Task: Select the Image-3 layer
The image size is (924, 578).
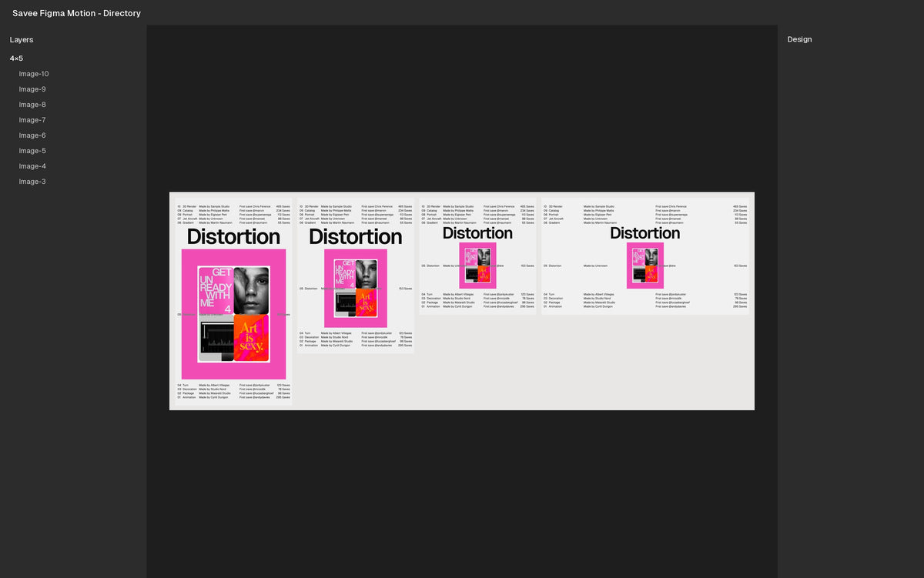Action: coord(32,182)
